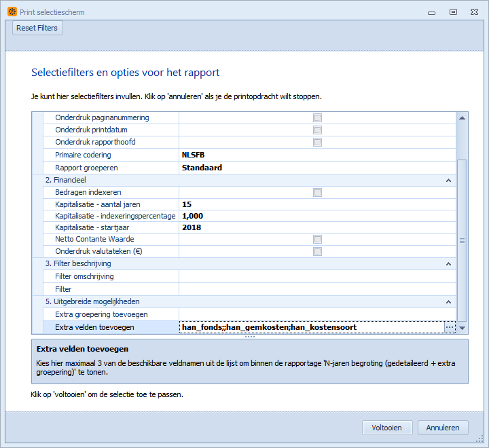Collapse 5. Uitgebreide mogelijkheden section
The height and width of the screenshot is (448, 489).
(x=448, y=301)
